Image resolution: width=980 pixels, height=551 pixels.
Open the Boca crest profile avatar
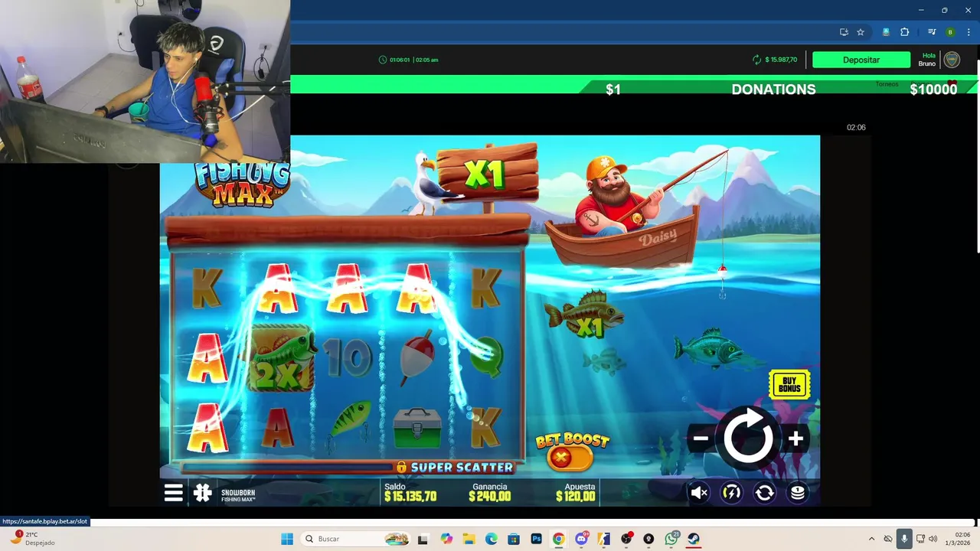click(x=952, y=60)
